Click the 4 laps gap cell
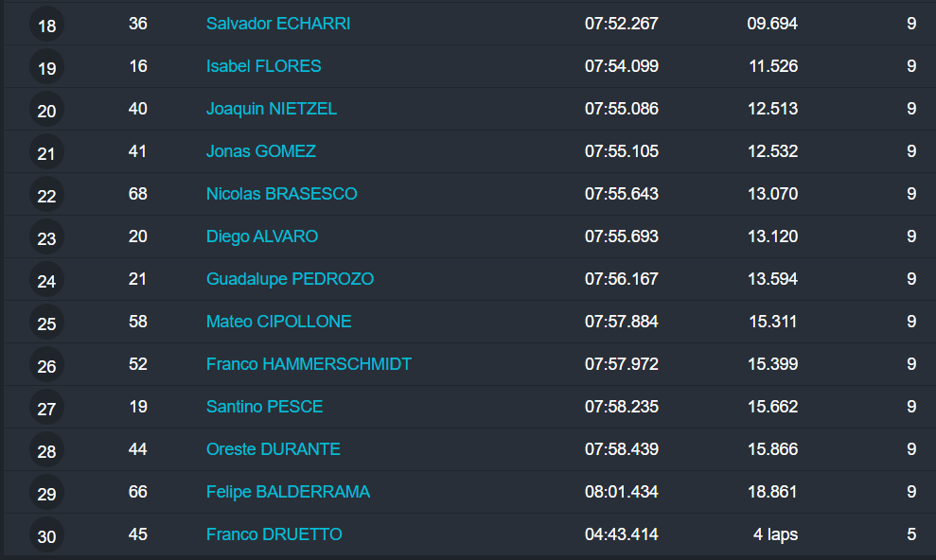The height and width of the screenshot is (560, 936). point(775,534)
